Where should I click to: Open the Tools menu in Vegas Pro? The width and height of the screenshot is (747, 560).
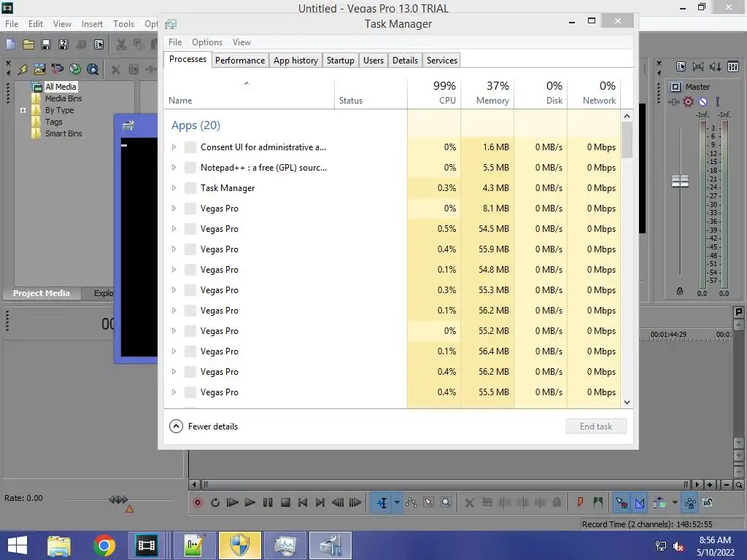[123, 24]
